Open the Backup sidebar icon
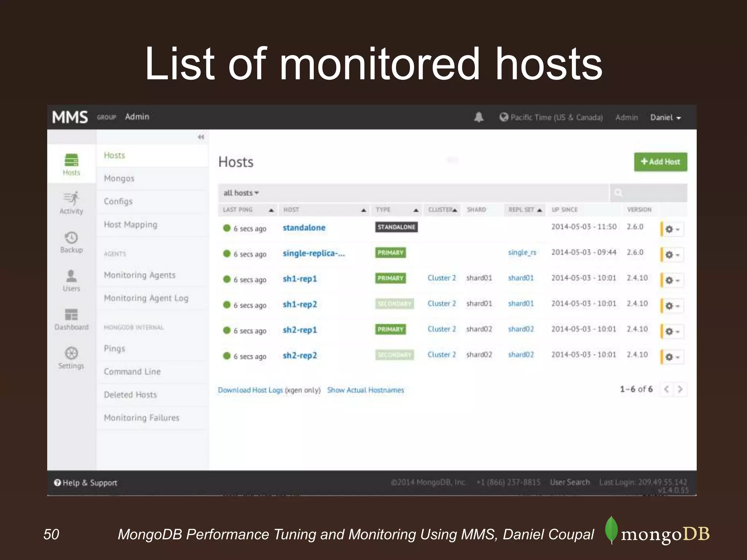This screenshot has height=560, width=747. pos(71,242)
